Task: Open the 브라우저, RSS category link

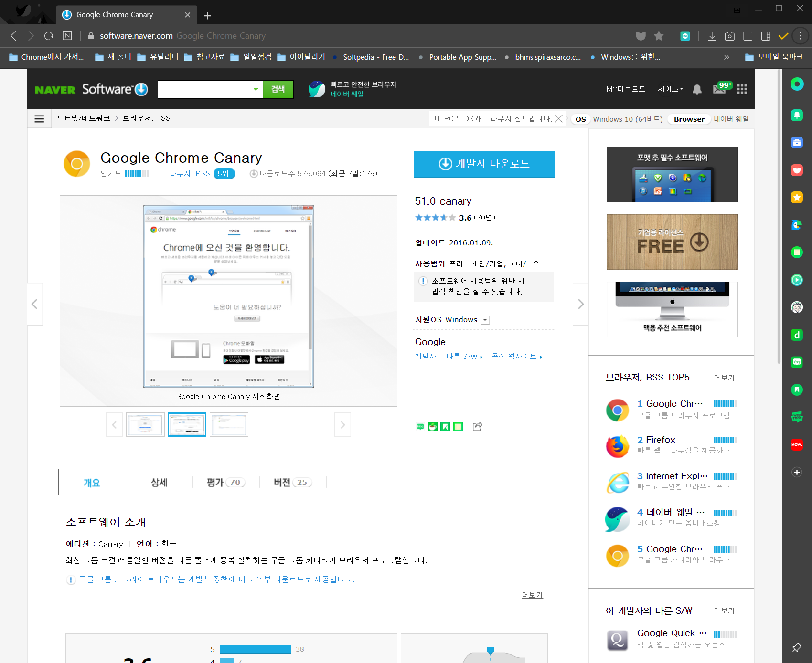Action: point(186,174)
